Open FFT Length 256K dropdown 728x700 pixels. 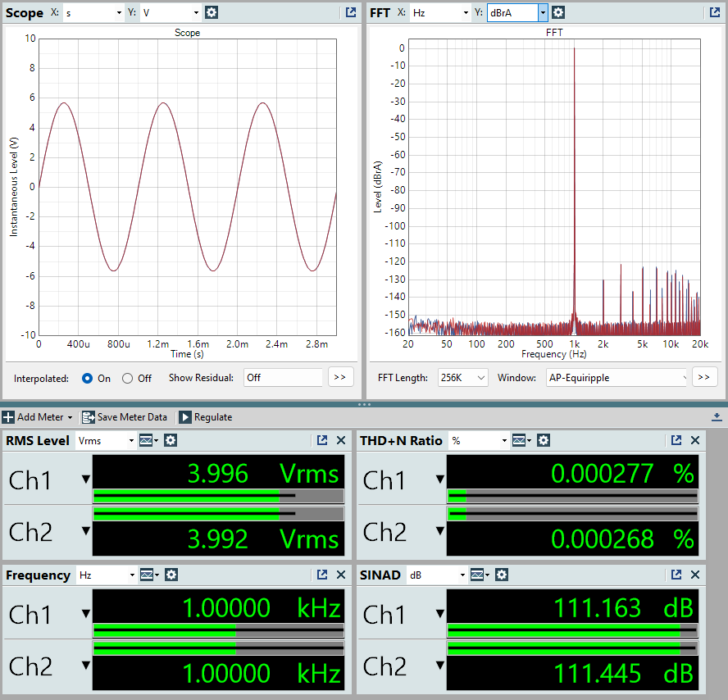pos(463,378)
